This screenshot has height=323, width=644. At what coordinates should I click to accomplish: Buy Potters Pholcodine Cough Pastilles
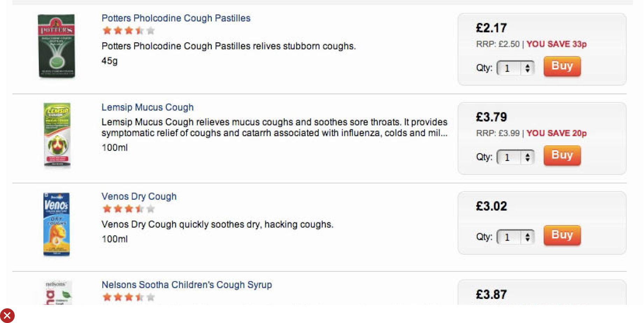[x=562, y=66]
